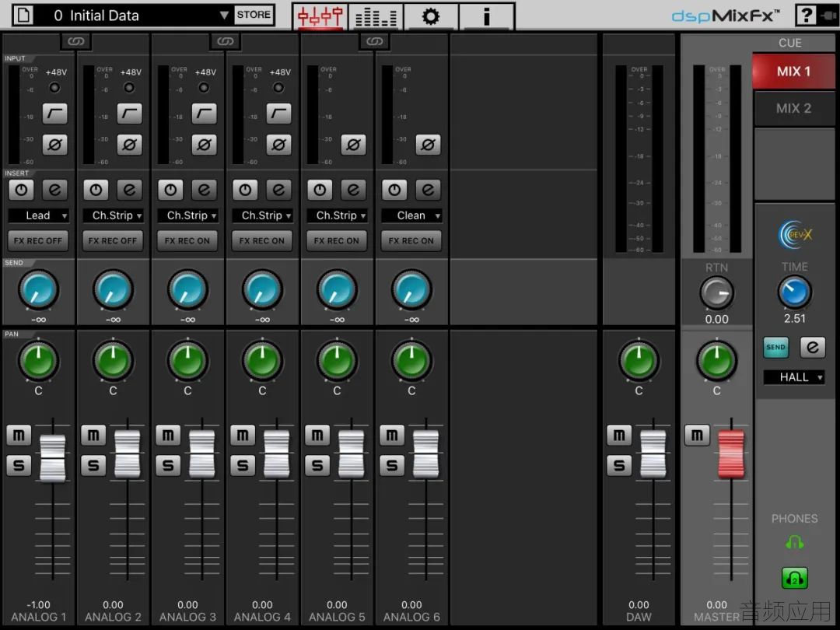Invert phase on Analog 1

coord(54,145)
